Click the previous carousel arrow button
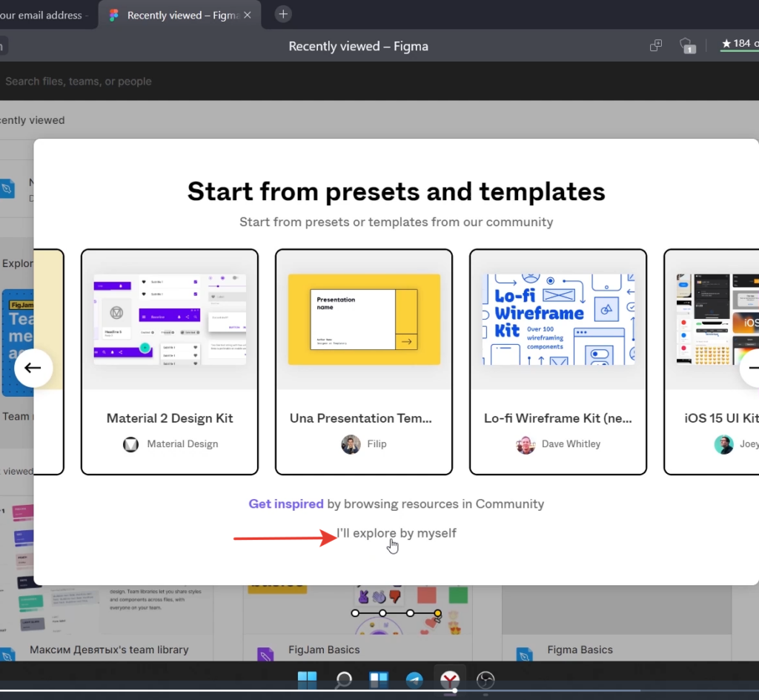 point(33,368)
